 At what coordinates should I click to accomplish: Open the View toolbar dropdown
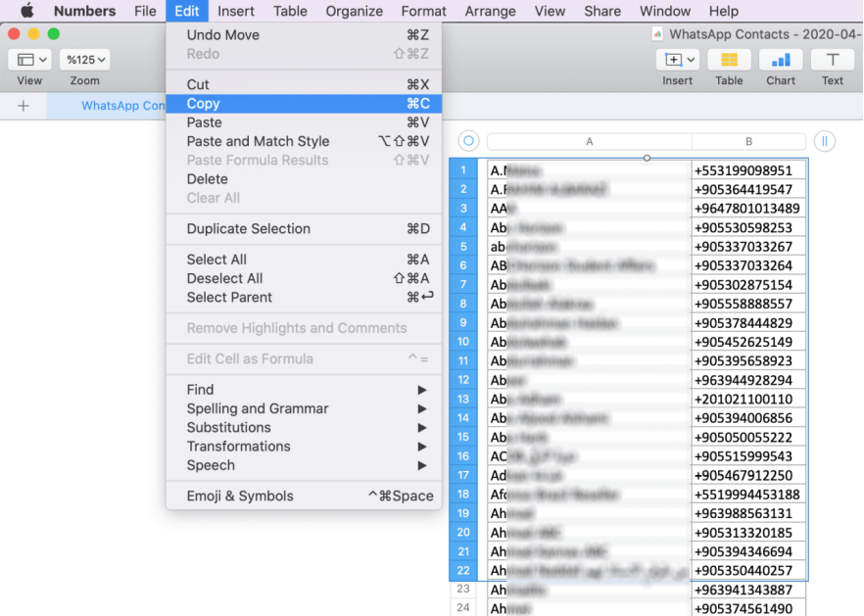click(x=29, y=60)
